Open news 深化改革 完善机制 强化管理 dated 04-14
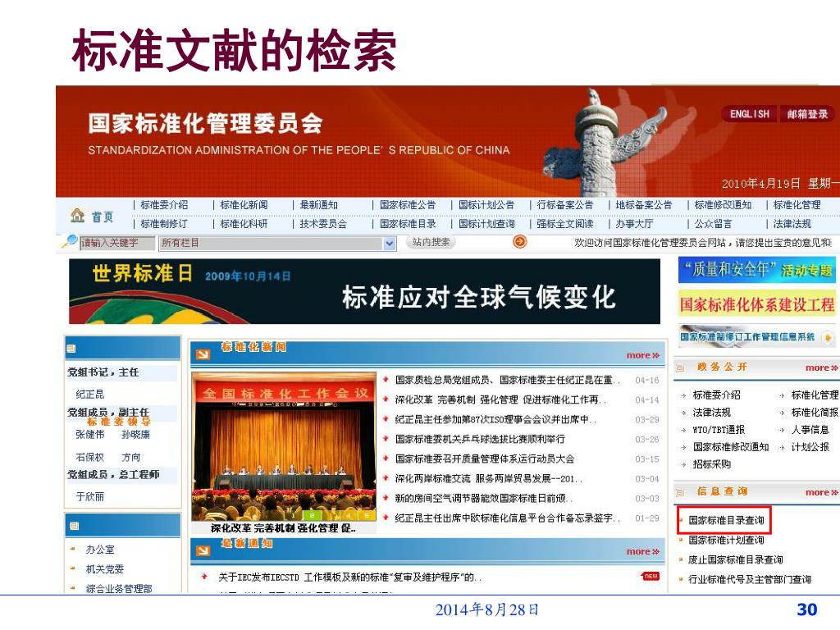 [501, 399]
